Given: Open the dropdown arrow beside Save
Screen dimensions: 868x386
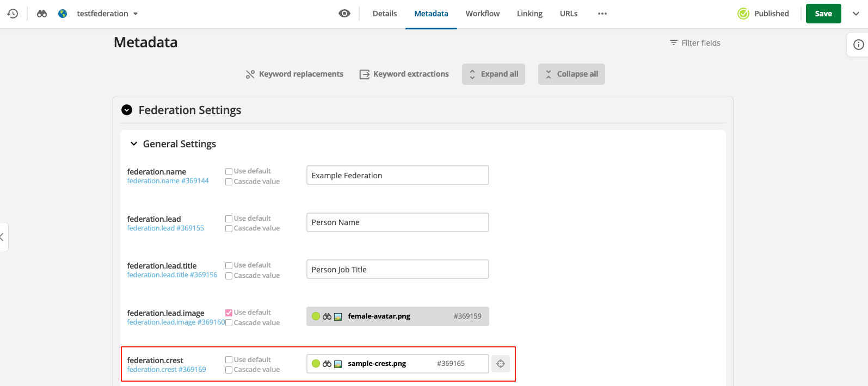Looking at the screenshot, I should coord(856,14).
